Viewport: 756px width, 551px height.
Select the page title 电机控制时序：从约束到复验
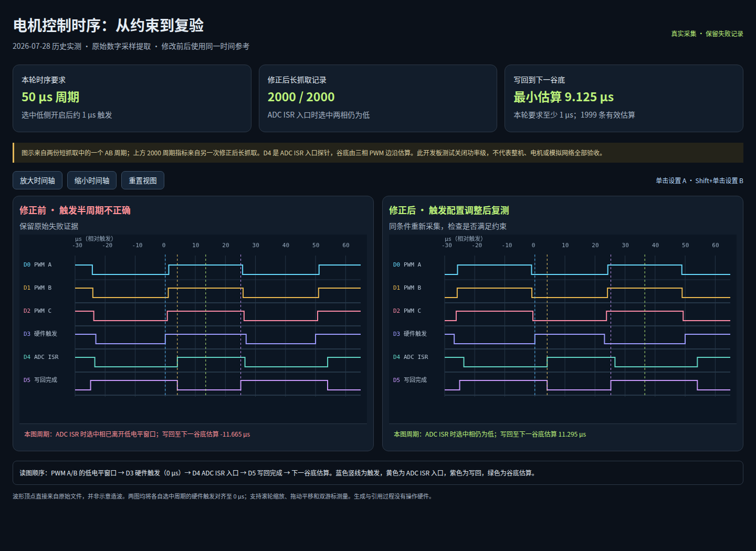tap(108, 25)
